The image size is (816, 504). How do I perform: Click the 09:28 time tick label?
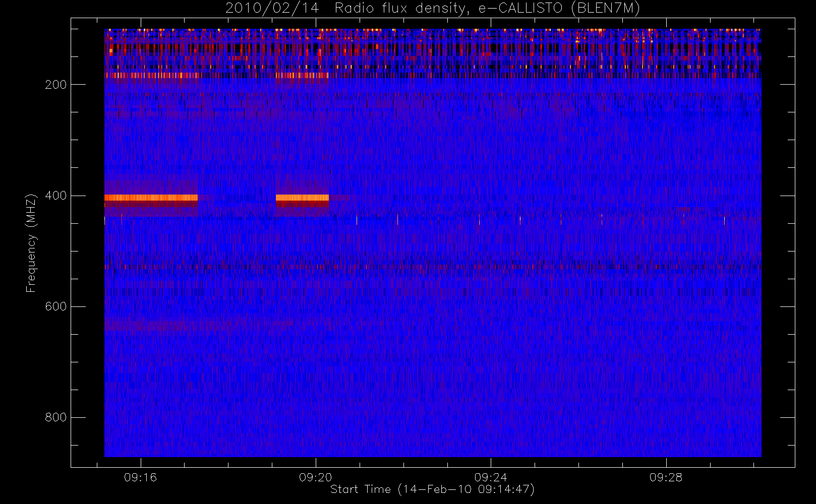pos(666,477)
